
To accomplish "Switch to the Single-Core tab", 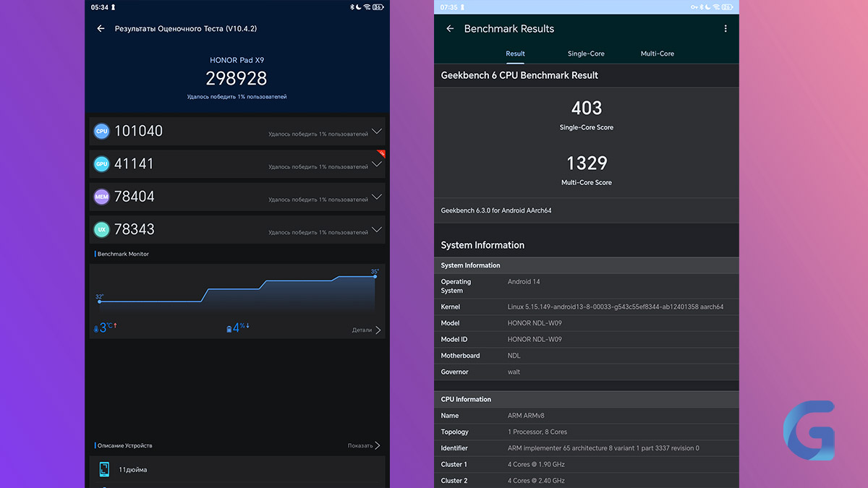I will 586,53.
